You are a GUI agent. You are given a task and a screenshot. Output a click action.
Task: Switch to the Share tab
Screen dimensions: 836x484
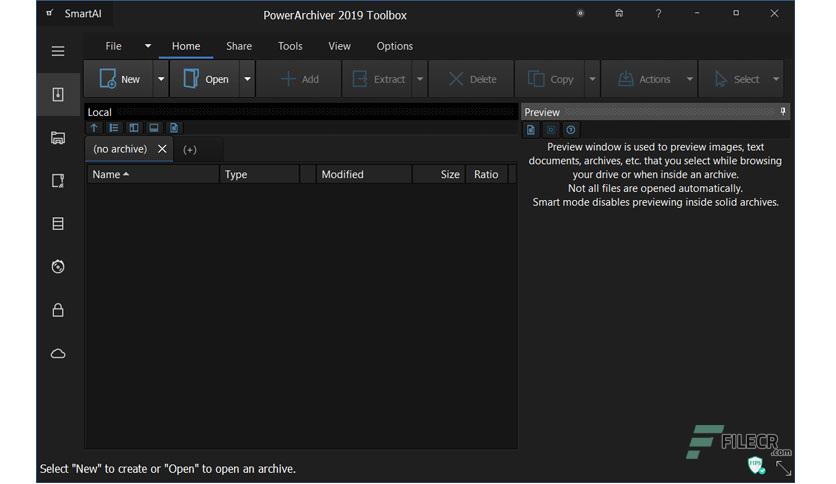pyautogui.click(x=239, y=46)
